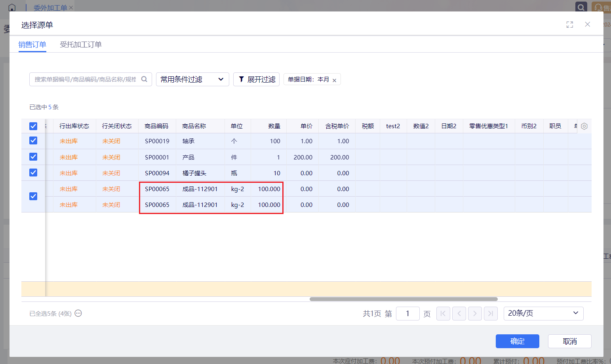
Task: Open column settings gear icon
Action: click(x=584, y=126)
